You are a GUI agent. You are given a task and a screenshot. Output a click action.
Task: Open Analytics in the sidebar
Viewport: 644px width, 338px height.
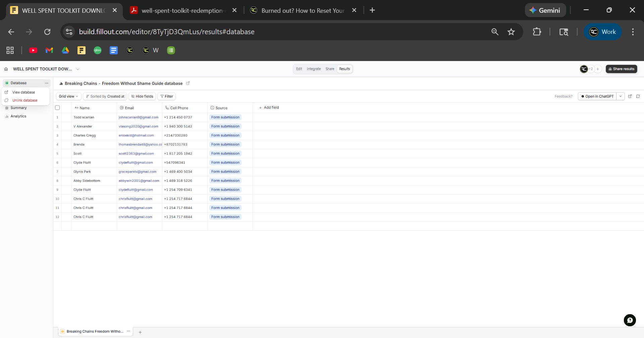(x=18, y=116)
